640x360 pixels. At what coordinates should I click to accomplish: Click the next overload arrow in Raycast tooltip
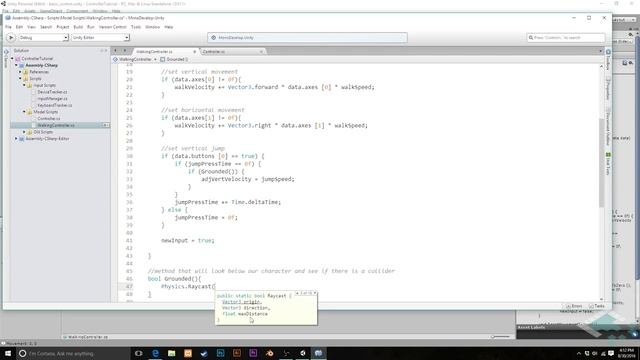coord(315,293)
